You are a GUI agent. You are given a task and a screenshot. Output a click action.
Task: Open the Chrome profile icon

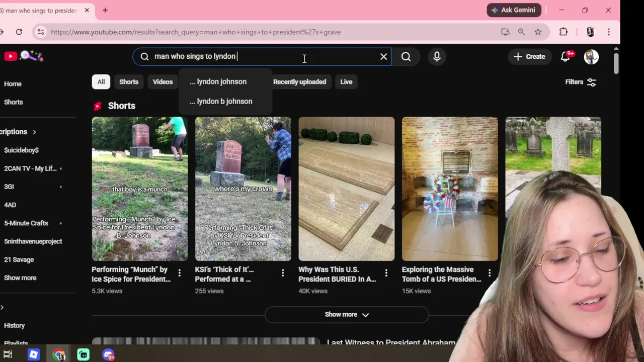tap(590, 32)
